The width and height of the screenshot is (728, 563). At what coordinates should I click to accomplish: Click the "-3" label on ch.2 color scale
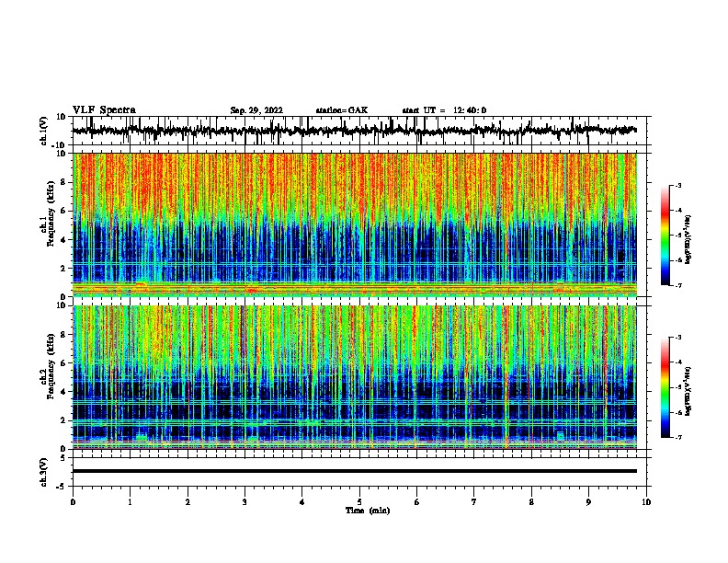(677, 338)
